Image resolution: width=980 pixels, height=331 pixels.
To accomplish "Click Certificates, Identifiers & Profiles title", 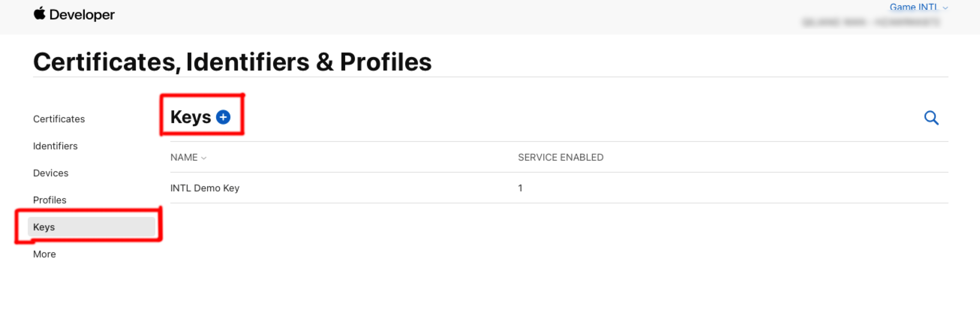I will pyautogui.click(x=232, y=62).
